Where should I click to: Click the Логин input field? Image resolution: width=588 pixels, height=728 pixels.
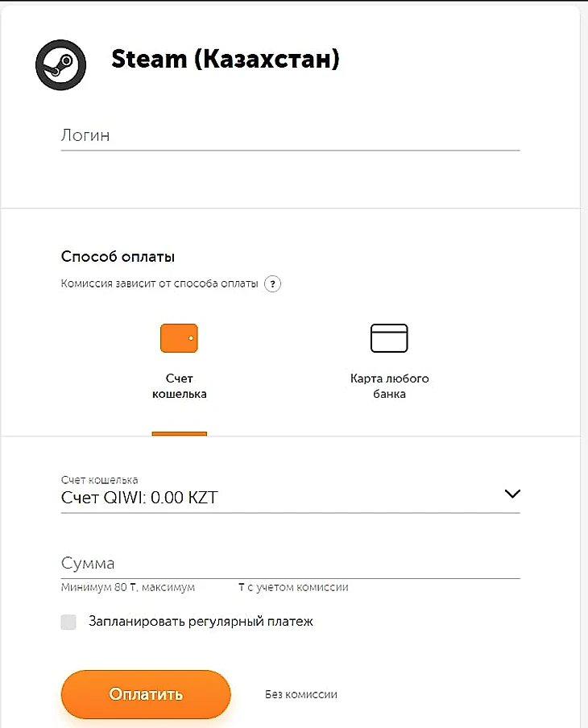click(x=290, y=136)
